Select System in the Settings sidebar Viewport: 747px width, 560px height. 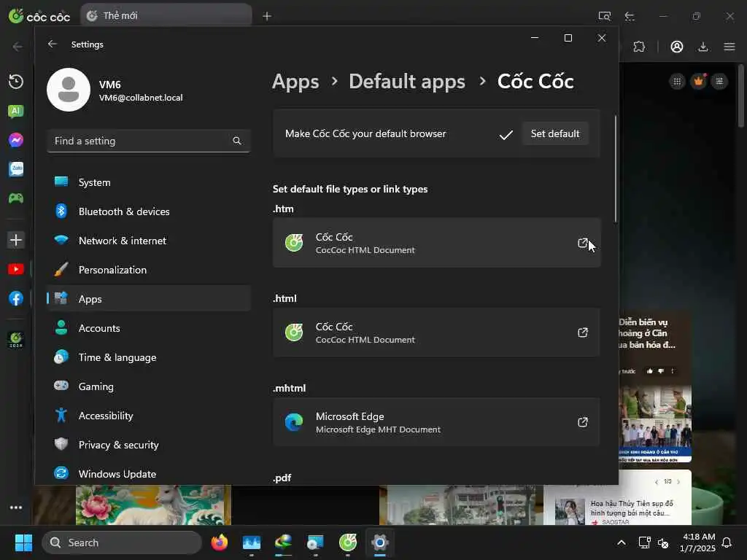[x=149, y=182]
